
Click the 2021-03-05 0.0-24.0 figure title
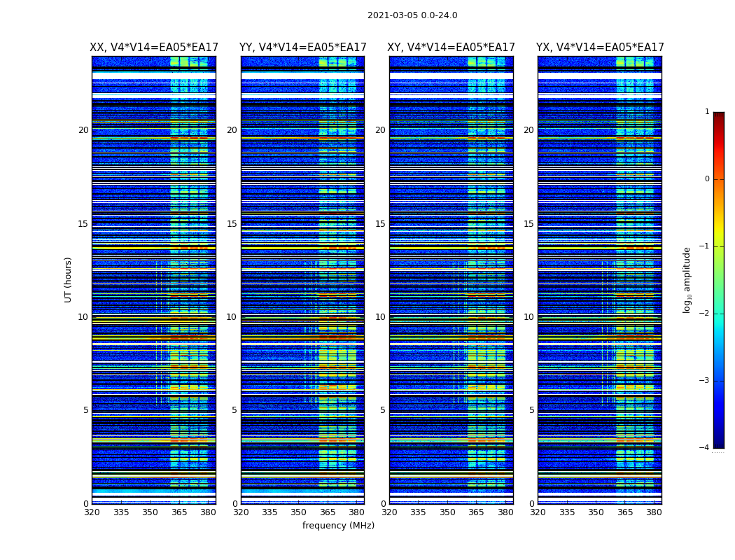412,15
